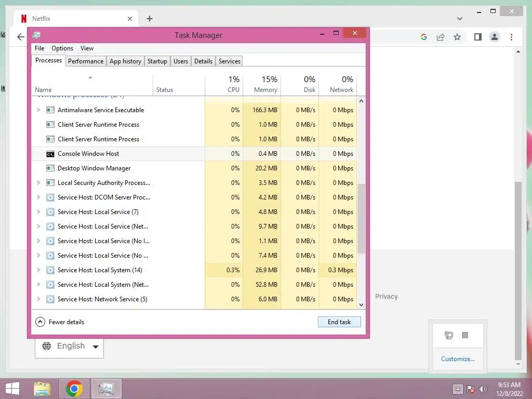
Task: Open Chrome side panel icon
Action: click(478, 37)
